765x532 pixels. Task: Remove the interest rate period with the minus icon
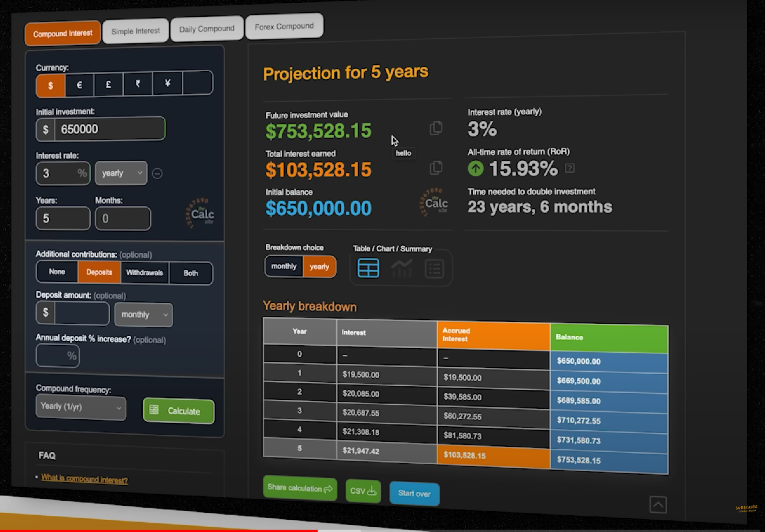(x=157, y=173)
